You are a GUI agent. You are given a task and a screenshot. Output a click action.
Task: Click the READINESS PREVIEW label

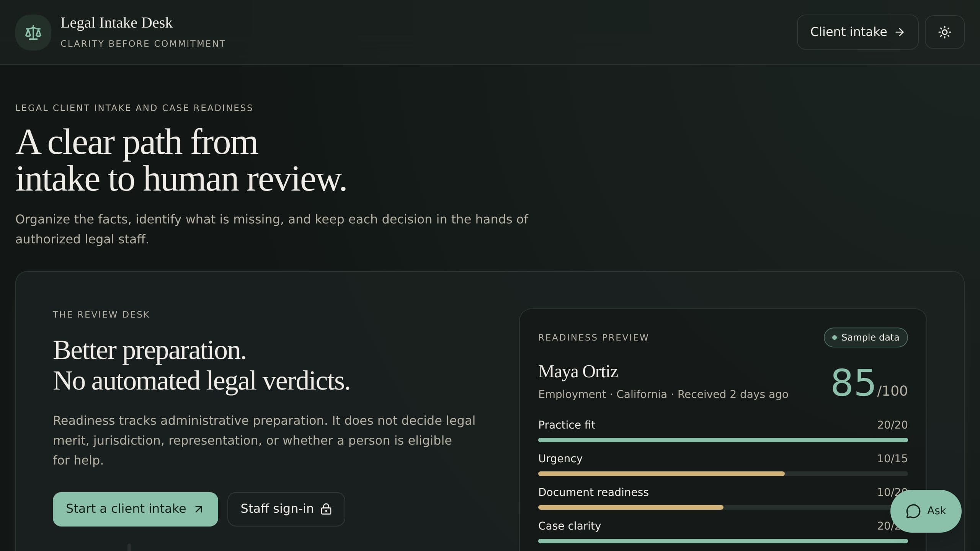pyautogui.click(x=593, y=337)
